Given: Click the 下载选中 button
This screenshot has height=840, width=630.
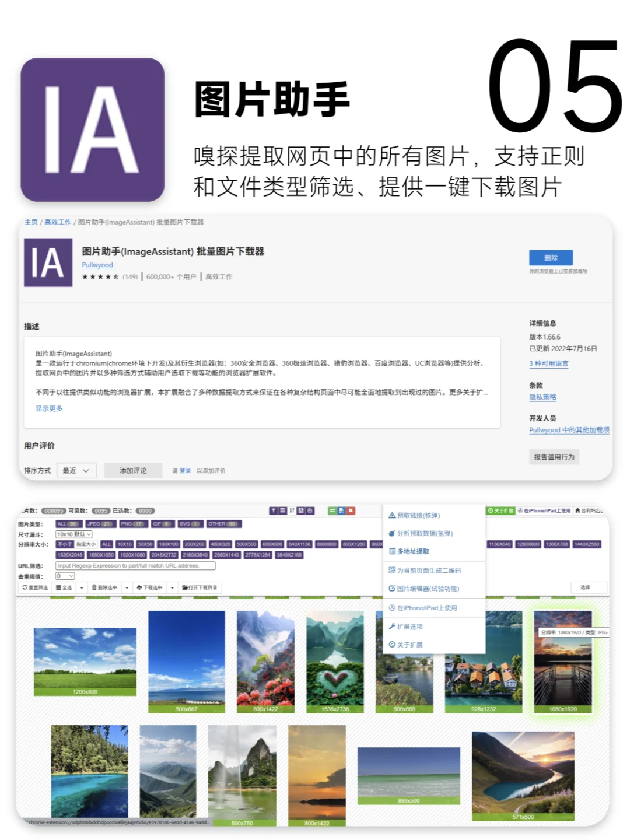Looking at the screenshot, I should pos(150,587).
